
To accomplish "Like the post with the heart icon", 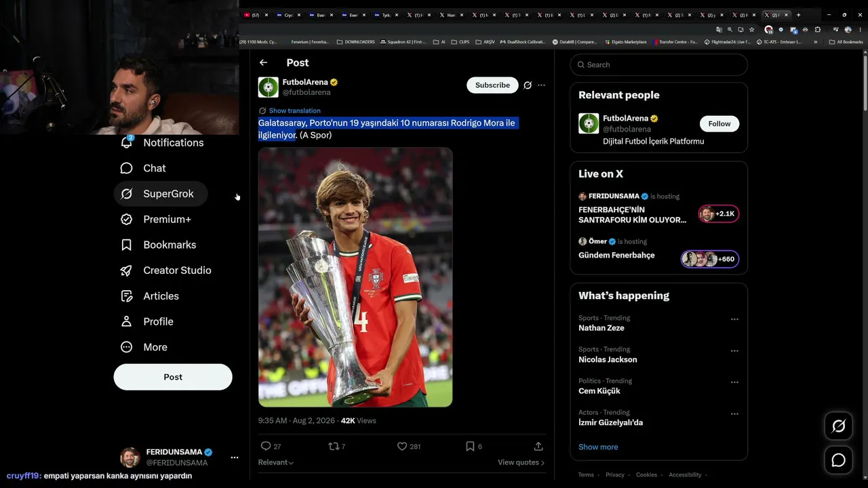I will (402, 446).
